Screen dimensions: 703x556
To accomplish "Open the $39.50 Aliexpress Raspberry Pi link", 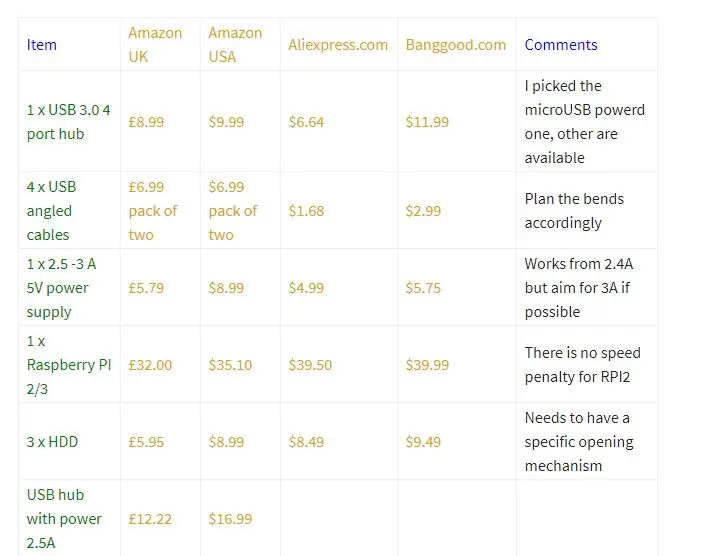I will point(310,365).
